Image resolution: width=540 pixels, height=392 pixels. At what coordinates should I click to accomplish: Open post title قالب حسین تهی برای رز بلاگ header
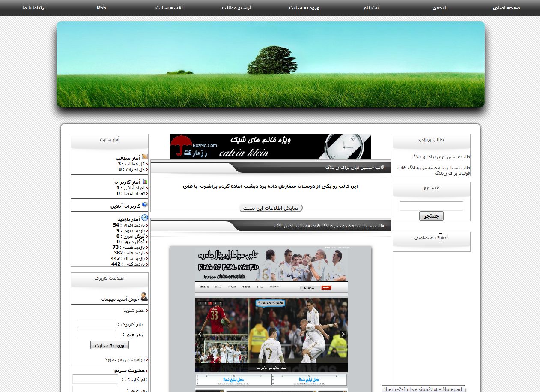click(x=355, y=168)
